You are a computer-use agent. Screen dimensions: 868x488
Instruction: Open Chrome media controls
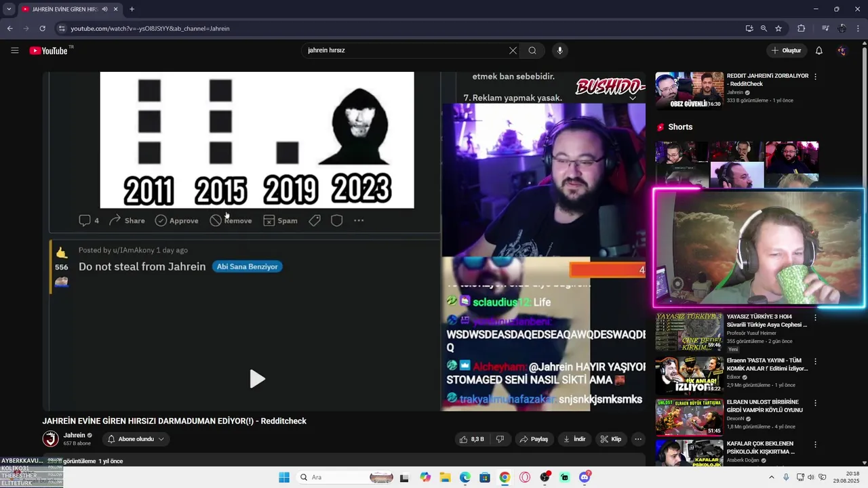coord(825,28)
